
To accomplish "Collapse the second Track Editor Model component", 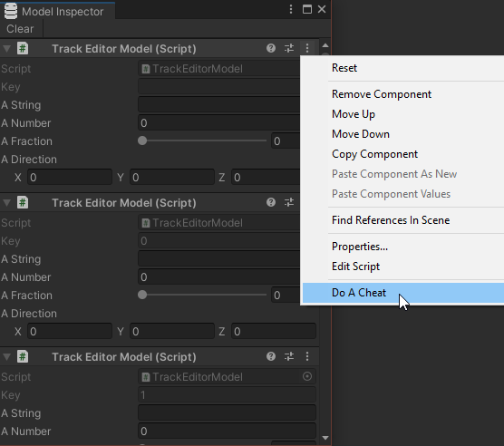I will coord(6,203).
